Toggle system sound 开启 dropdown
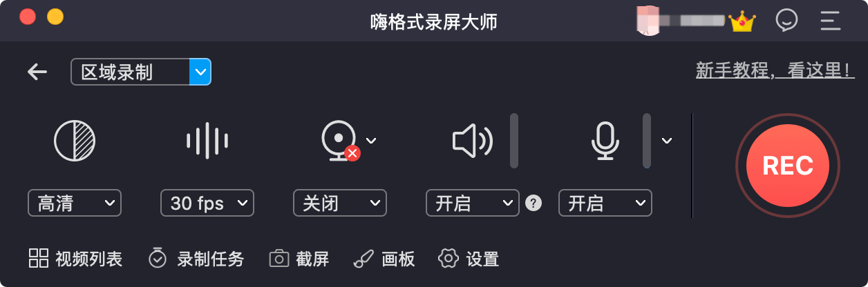Image resolution: width=868 pixels, height=287 pixels. tap(473, 203)
